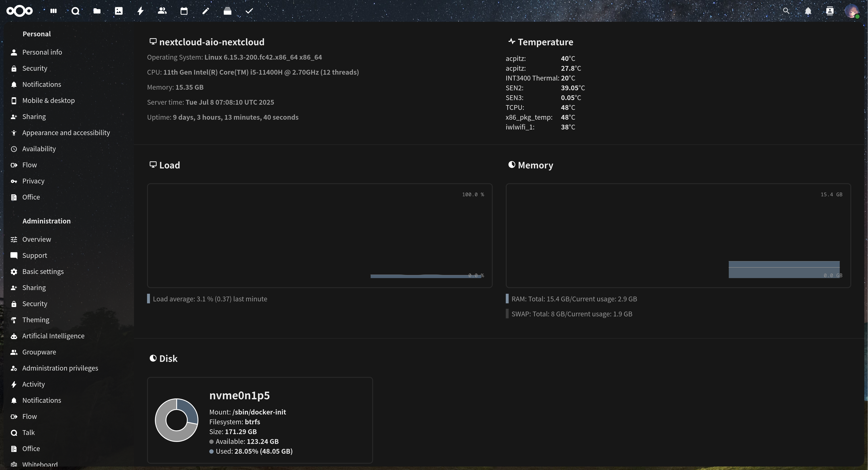
Task: Click the Load chart graph
Action: tap(320, 235)
